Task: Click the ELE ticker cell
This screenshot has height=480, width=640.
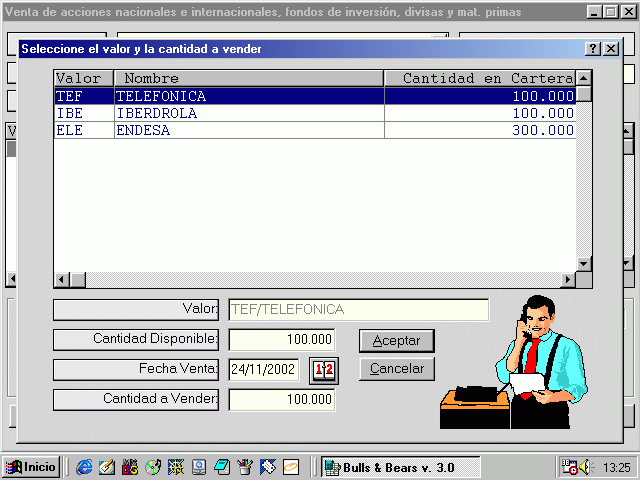Action: pos(84,130)
